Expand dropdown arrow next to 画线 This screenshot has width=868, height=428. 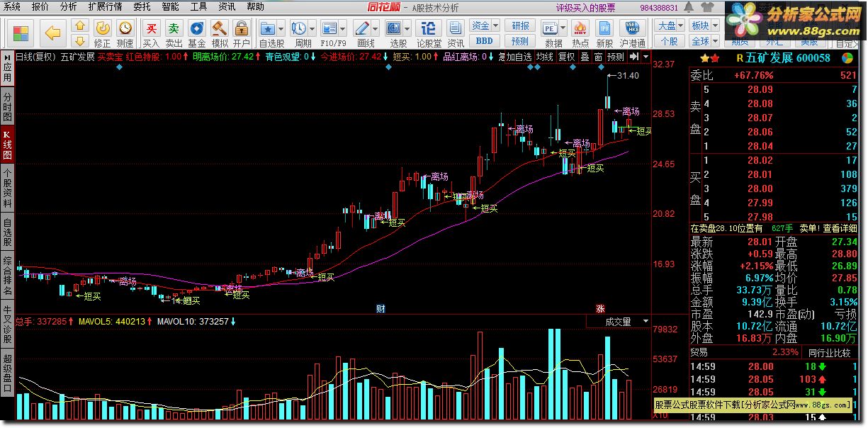pos(376,28)
